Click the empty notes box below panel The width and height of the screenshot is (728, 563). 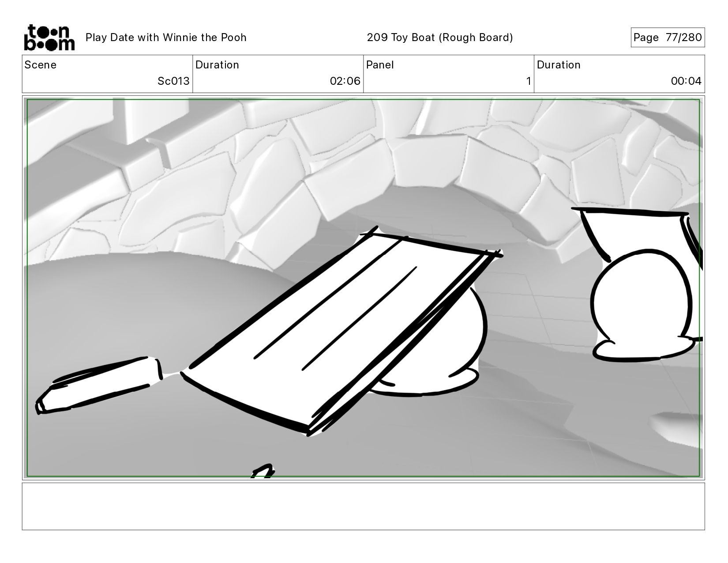[x=364, y=506]
